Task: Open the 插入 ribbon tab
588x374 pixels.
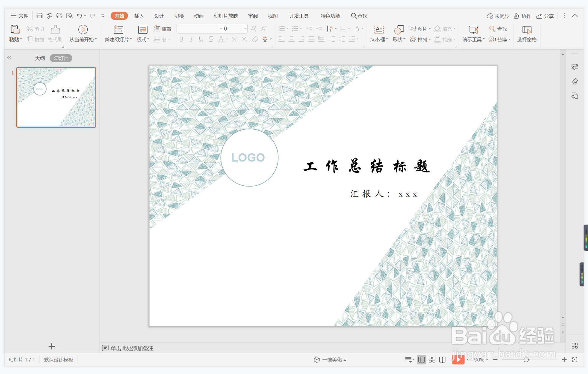Action: tap(139, 16)
